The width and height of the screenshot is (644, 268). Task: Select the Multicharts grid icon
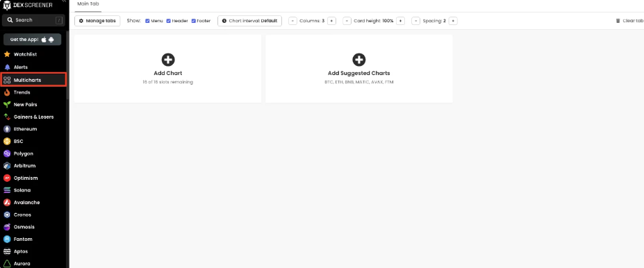[x=7, y=80]
